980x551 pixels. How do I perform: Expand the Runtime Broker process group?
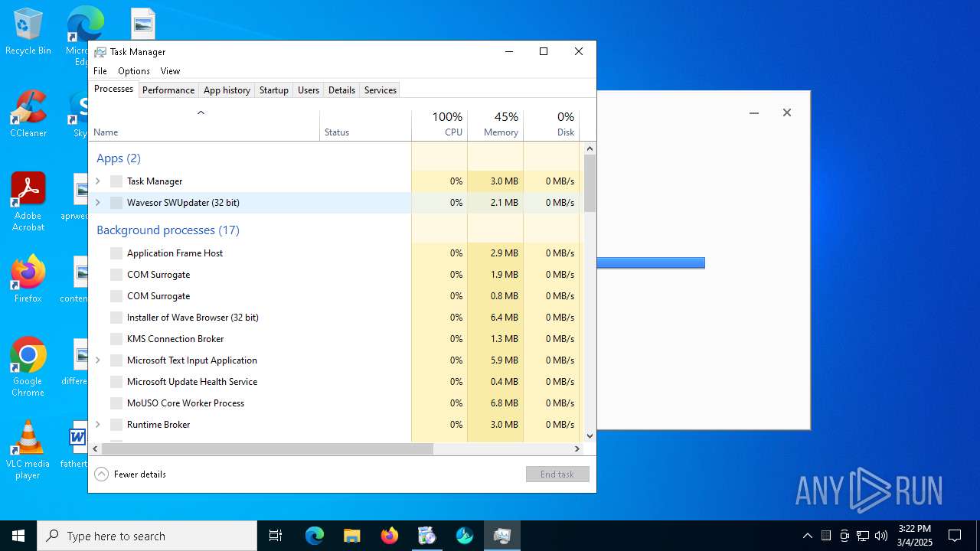[x=98, y=425]
